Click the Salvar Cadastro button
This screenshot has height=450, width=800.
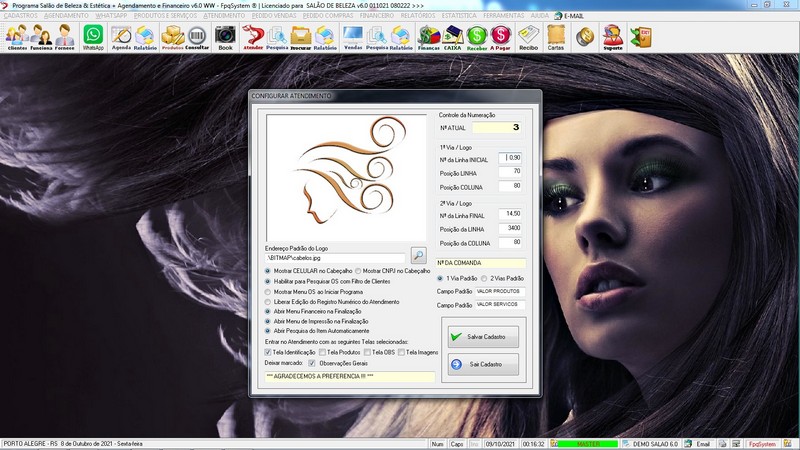483,337
